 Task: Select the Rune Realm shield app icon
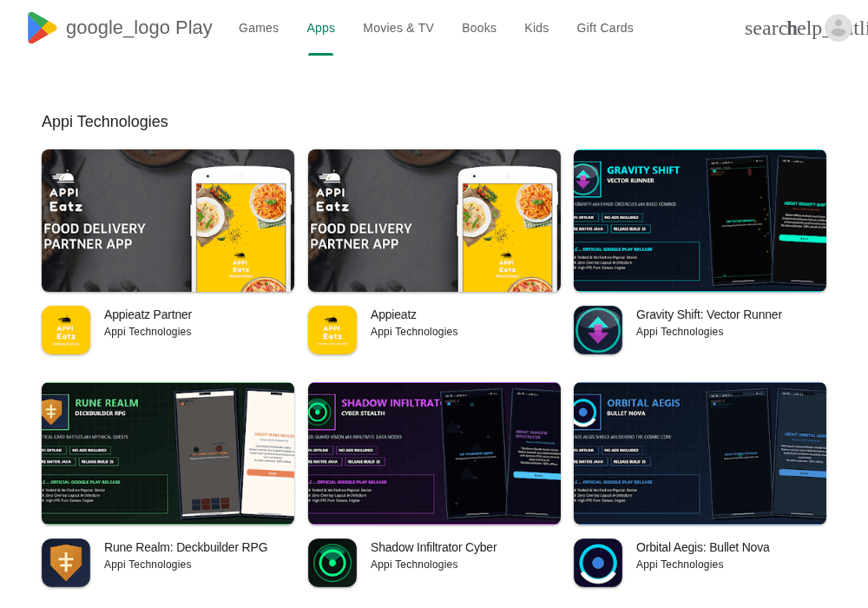point(66,563)
